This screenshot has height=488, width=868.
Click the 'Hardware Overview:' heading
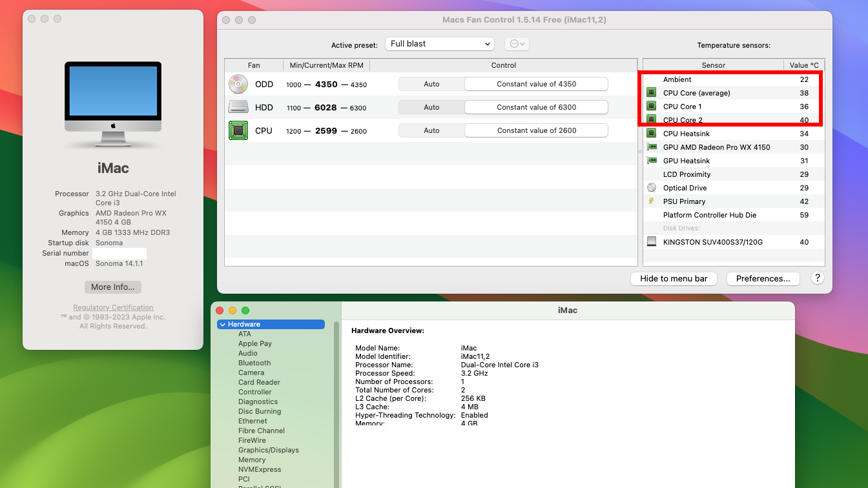tap(387, 330)
